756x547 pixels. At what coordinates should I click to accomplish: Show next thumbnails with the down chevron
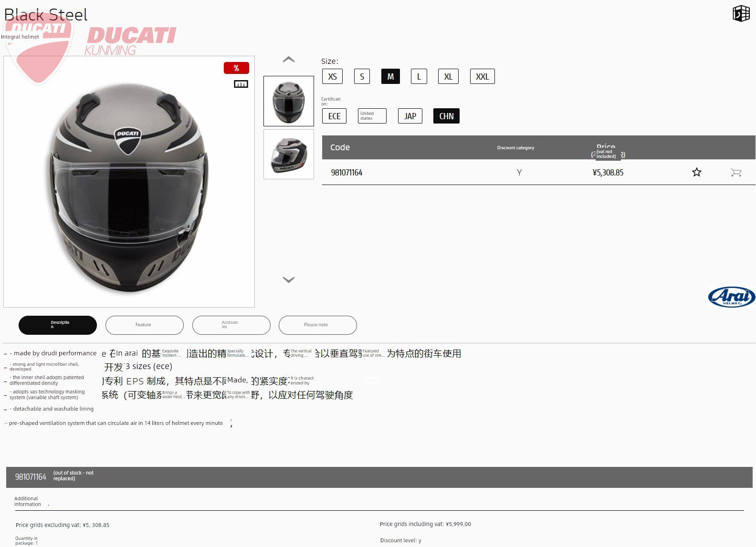(x=289, y=280)
